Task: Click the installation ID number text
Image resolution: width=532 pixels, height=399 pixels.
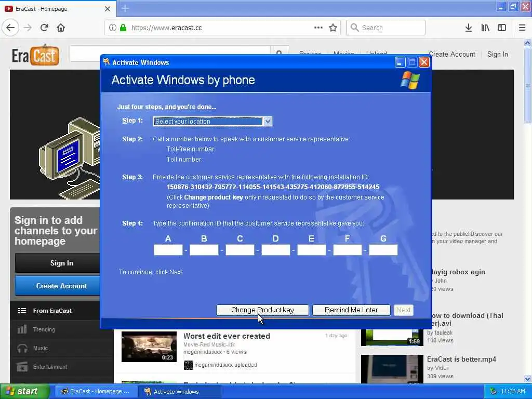Action: click(273, 187)
